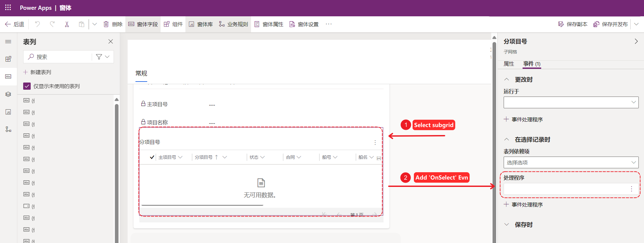The height and width of the screenshot is (243, 644).
Task: Open 窗体属性 dialog
Action: click(x=269, y=24)
